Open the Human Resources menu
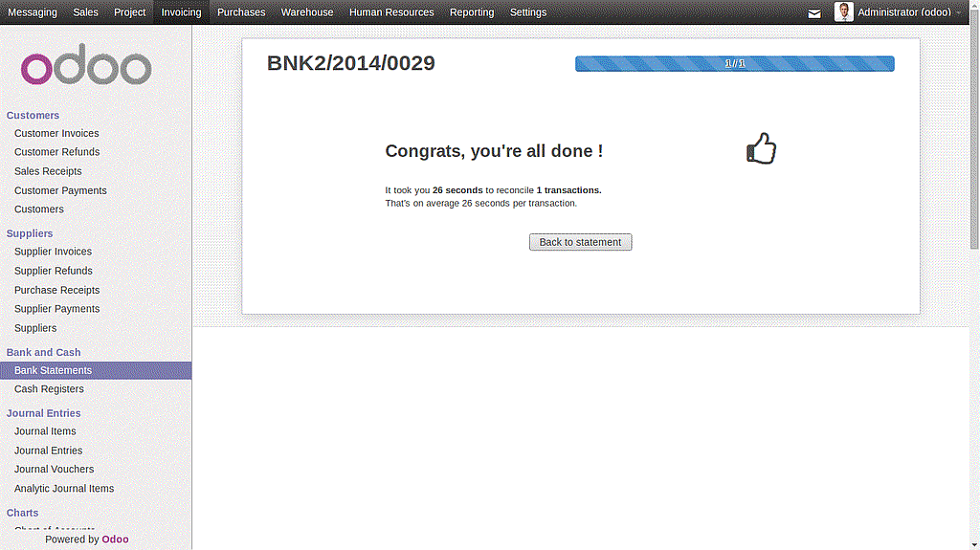The width and height of the screenshot is (980, 550). coord(390,12)
